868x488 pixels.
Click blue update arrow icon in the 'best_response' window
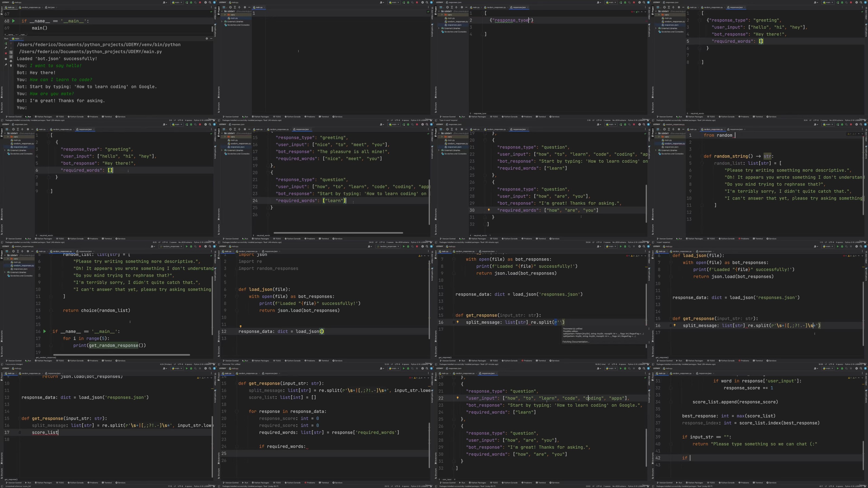click(x=865, y=368)
